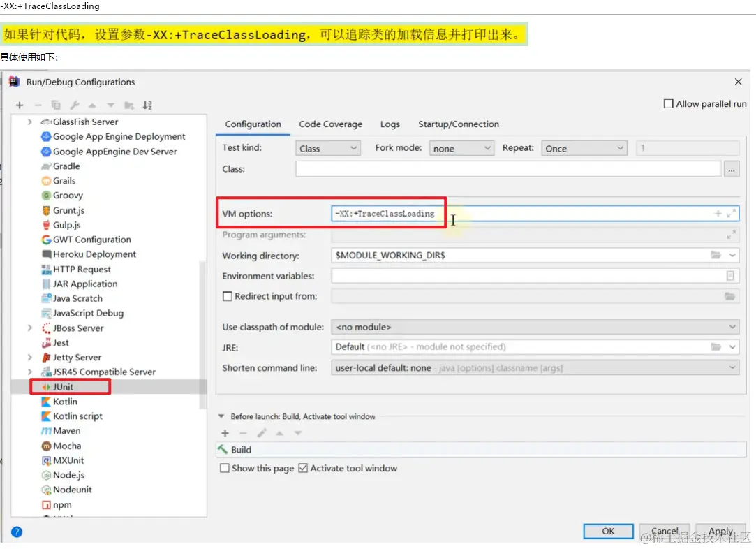This screenshot has width=756, height=549.
Task: Toggle Allow parallel run checkbox
Action: point(668,103)
